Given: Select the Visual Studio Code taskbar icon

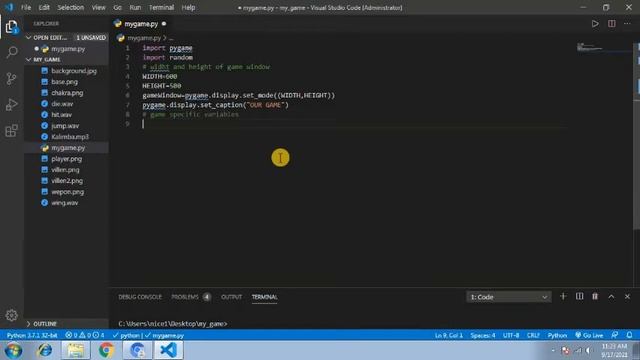Looking at the screenshot, I should pyautogui.click(x=168, y=350).
